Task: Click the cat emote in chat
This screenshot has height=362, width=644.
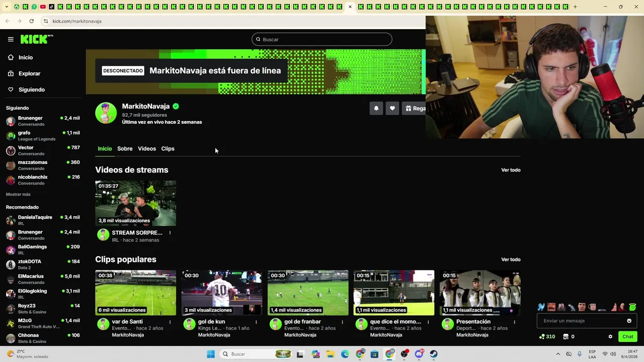Action: 572,307
